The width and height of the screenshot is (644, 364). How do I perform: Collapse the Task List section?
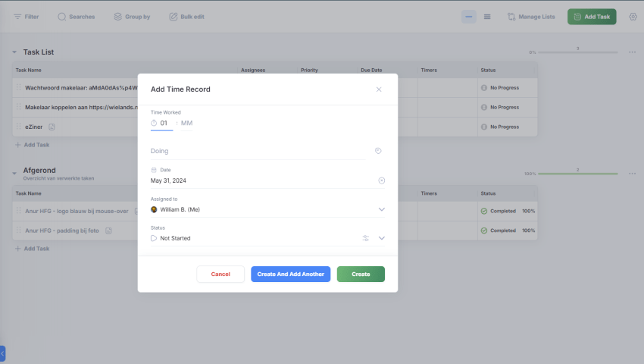14,52
